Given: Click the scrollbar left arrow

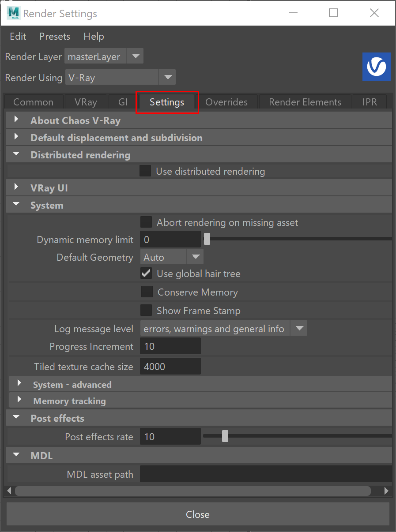Looking at the screenshot, I should click(9, 491).
